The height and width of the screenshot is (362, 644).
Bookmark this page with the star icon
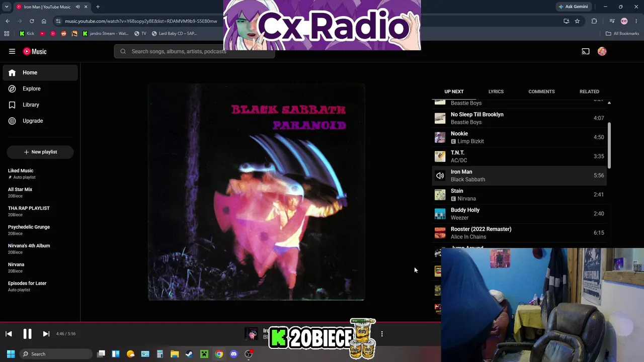click(577, 21)
